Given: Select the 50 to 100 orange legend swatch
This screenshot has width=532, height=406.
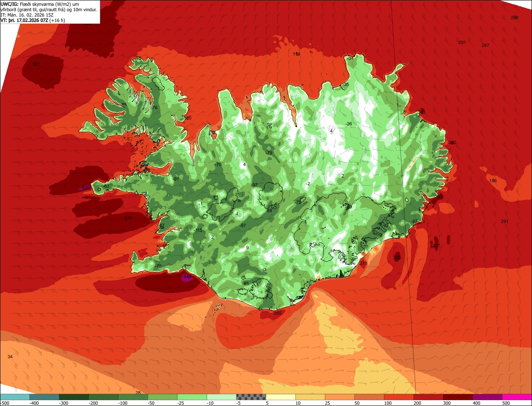Looking at the screenshot, I should (369, 397).
